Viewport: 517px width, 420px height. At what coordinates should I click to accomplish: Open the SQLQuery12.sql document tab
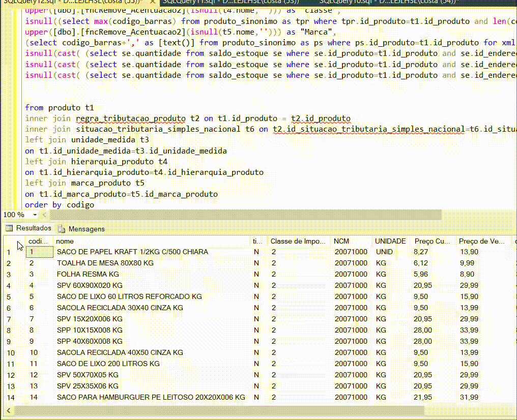(73, 2)
